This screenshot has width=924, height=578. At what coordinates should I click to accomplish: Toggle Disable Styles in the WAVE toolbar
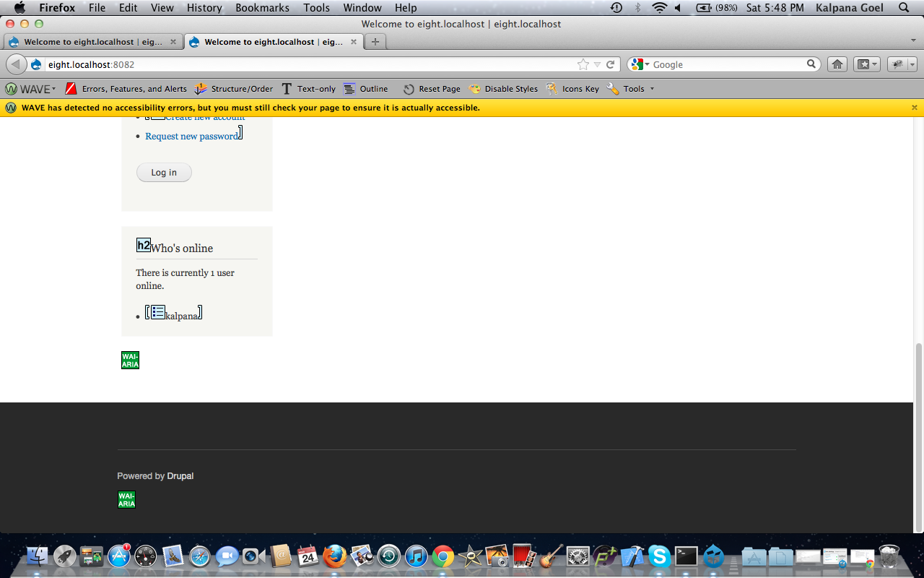(x=503, y=89)
